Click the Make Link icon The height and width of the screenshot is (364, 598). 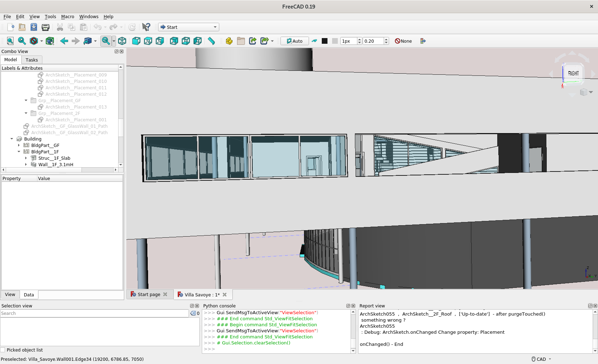(253, 41)
